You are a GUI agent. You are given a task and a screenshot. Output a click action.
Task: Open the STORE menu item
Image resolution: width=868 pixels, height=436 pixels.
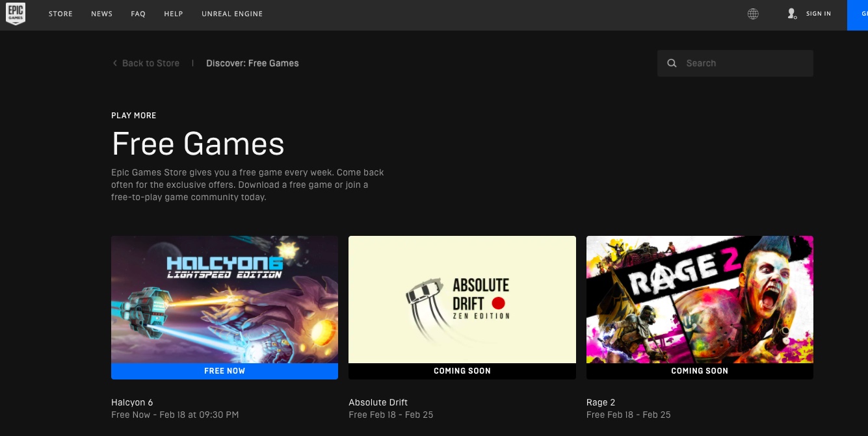tap(60, 14)
